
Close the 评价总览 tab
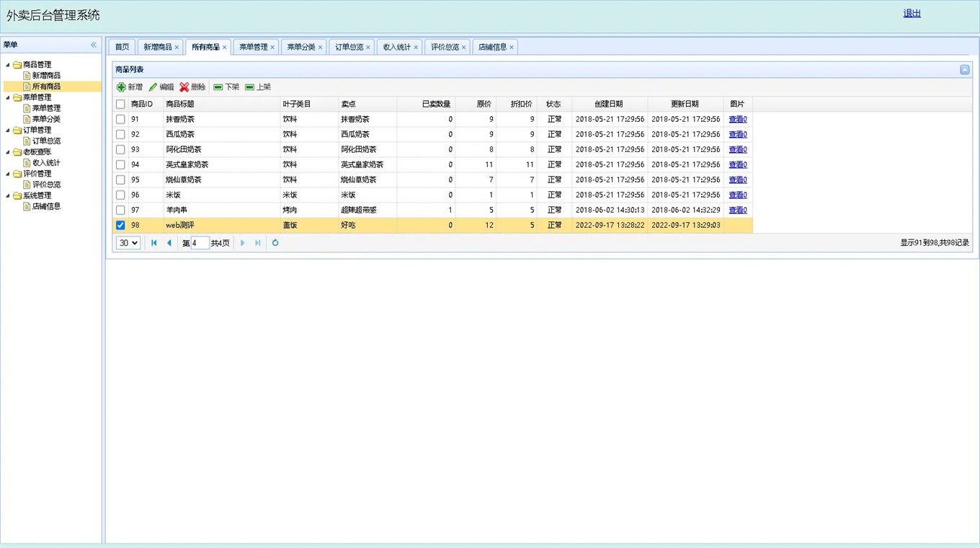click(464, 48)
